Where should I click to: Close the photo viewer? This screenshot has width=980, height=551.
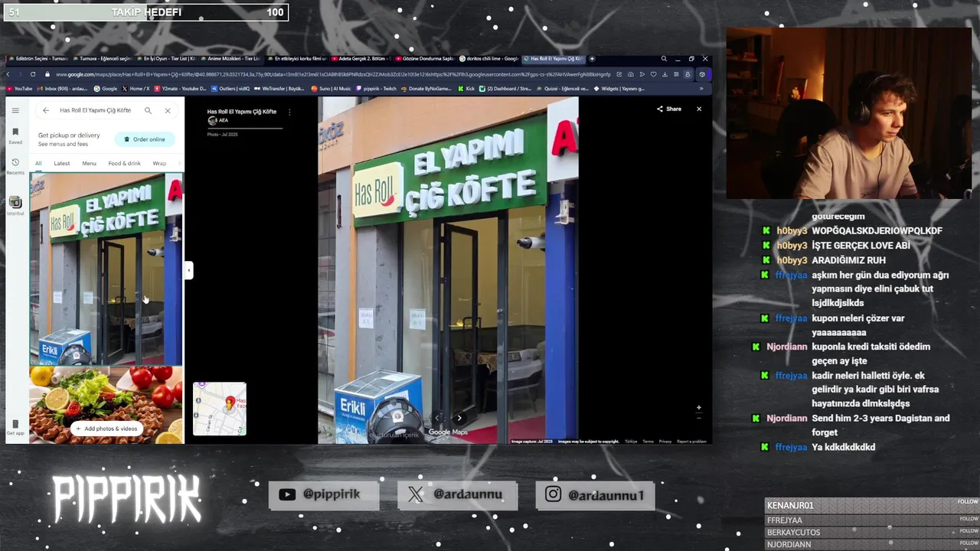[698, 109]
